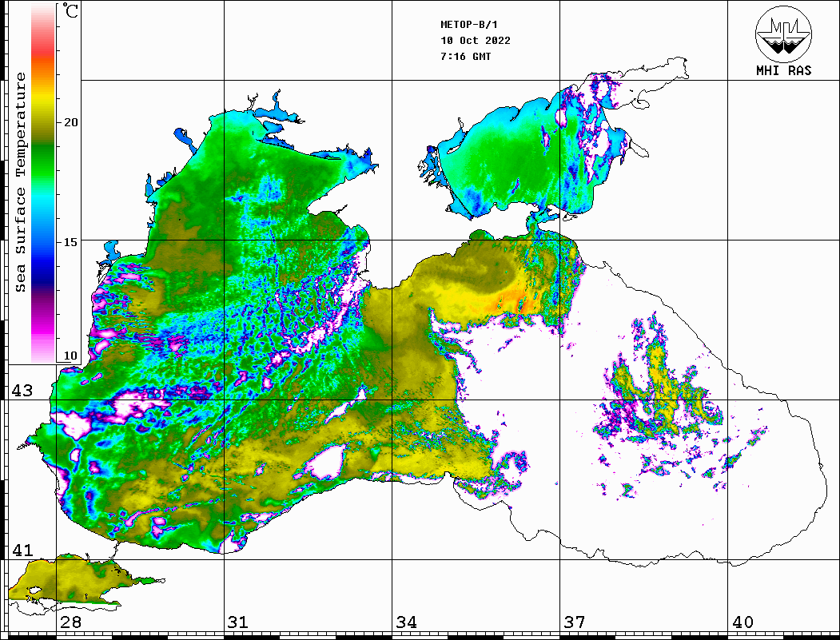Click the '7:16 GMT' time text
This screenshot has width=840, height=640.
point(466,57)
